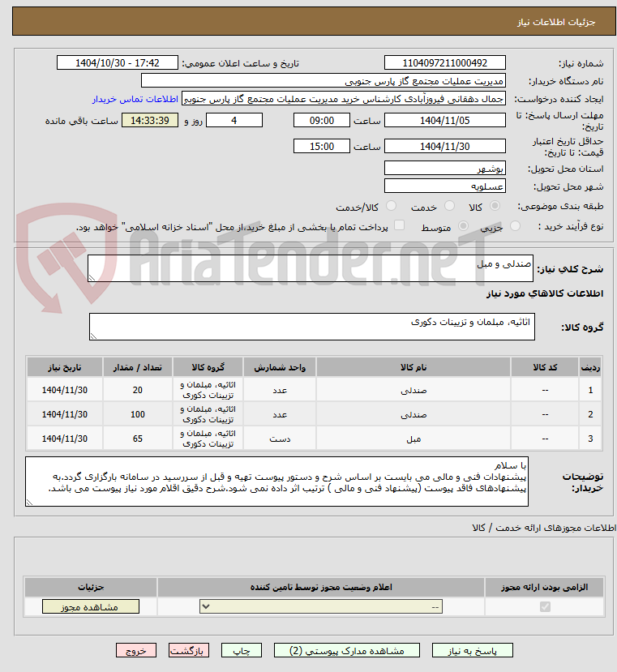Toggle الزامی بودن ارائه مجوز checkbox
The height and width of the screenshot is (672, 617).
545,607
